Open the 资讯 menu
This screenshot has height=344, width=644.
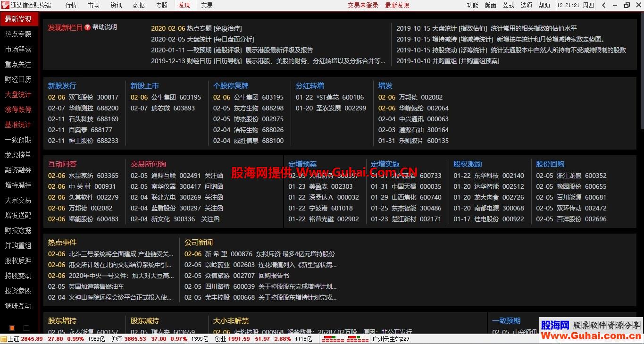pos(116,5)
